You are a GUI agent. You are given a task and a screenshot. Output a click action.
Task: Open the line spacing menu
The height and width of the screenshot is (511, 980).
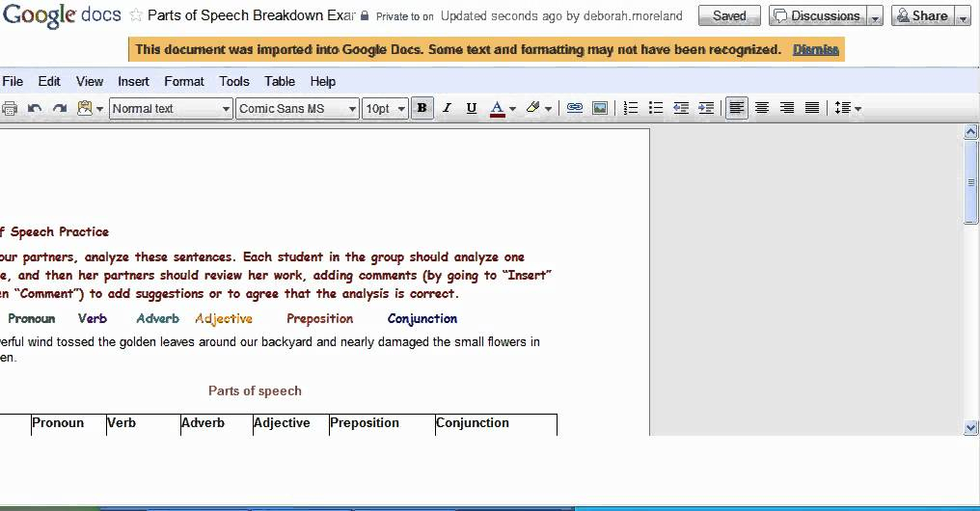coord(848,108)
